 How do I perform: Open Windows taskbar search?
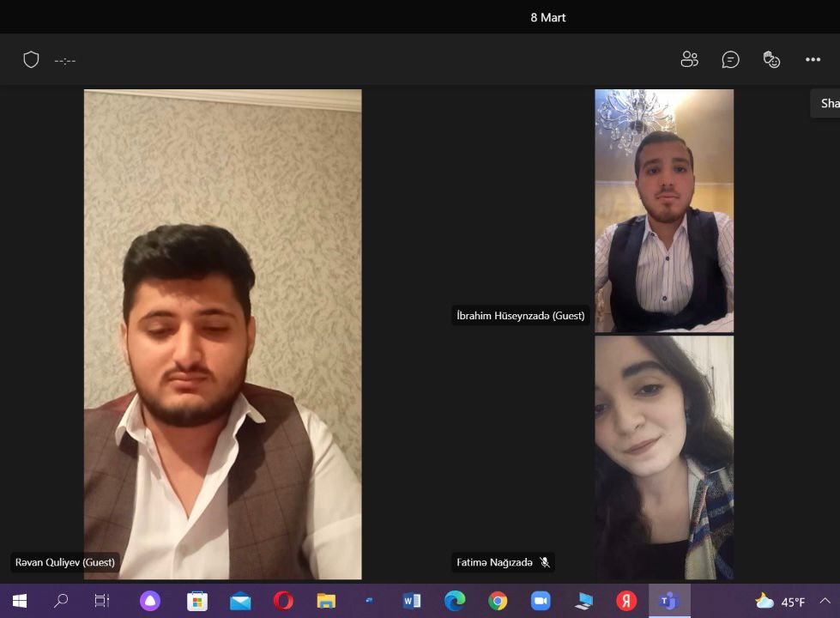pyautogui.click(x=61, y=601)
